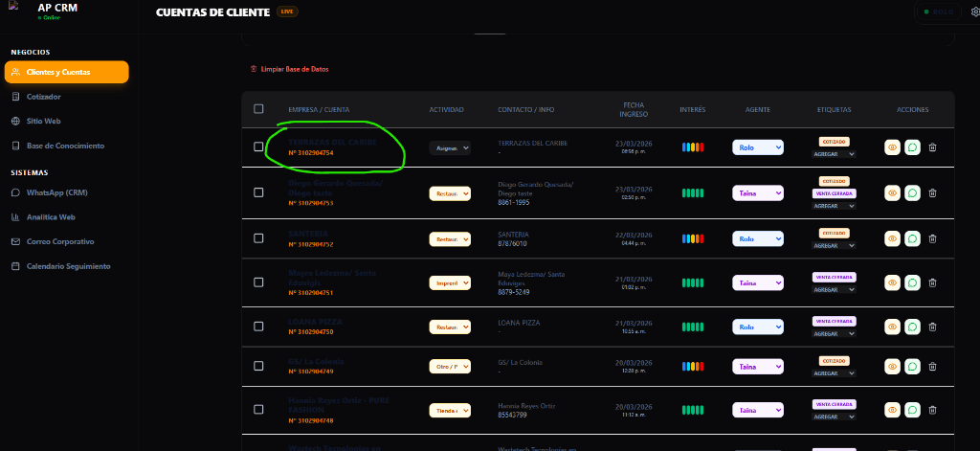Delete the SANTERIA account with trash icon
Viewport: 980px width, 451px height.
point(933,237)
